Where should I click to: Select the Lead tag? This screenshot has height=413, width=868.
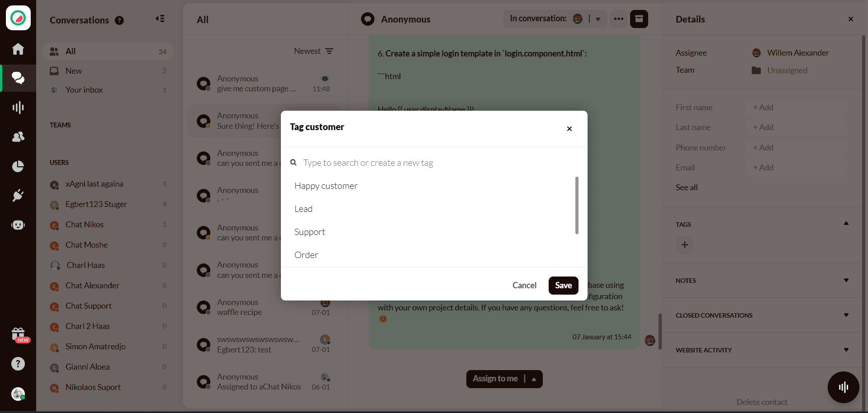click(x=304, y=209)
